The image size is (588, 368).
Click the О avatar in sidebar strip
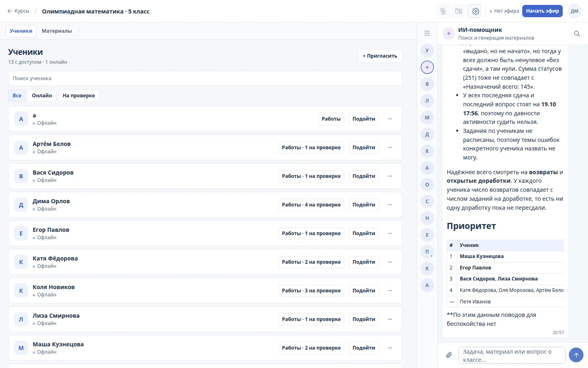[427, 184]
